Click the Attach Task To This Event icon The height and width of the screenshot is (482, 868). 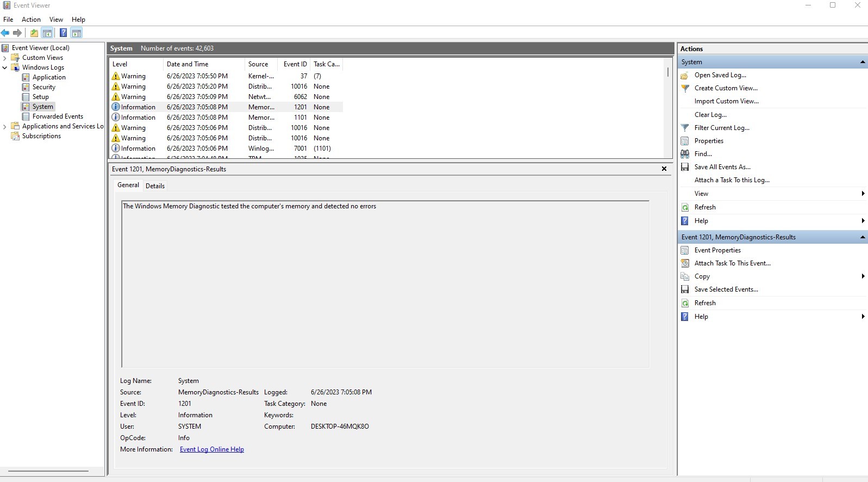(x=685, y=263)
